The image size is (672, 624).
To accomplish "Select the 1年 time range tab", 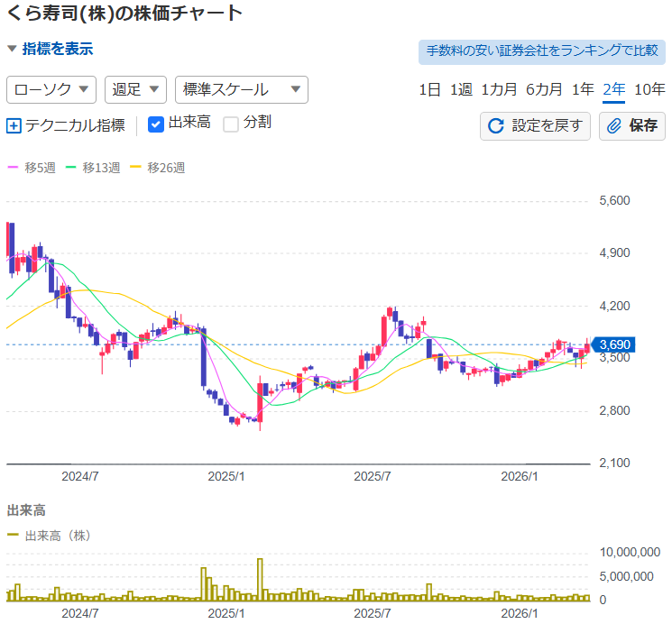I will [x=583, y=89].
